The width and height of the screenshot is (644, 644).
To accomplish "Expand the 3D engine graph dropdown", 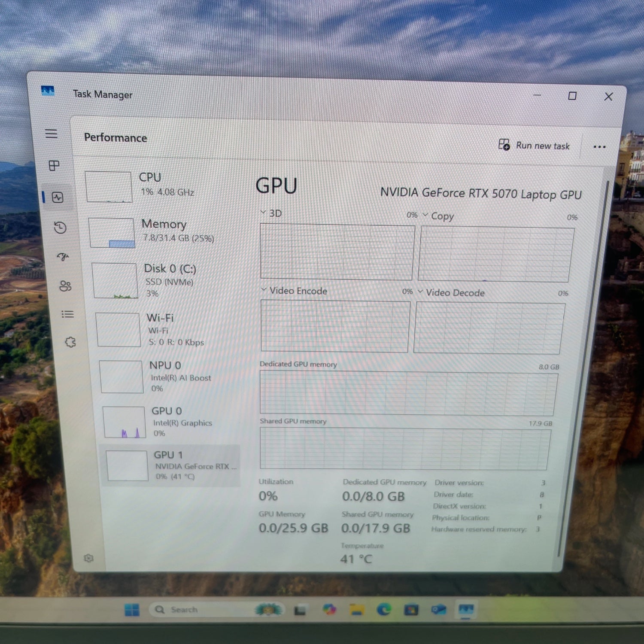I will point(263,213).
